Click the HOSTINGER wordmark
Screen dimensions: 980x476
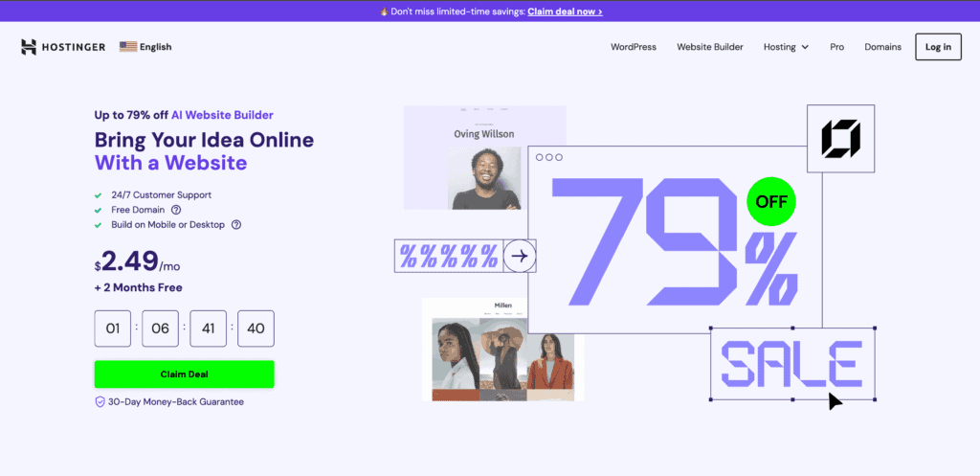[73, 47]
